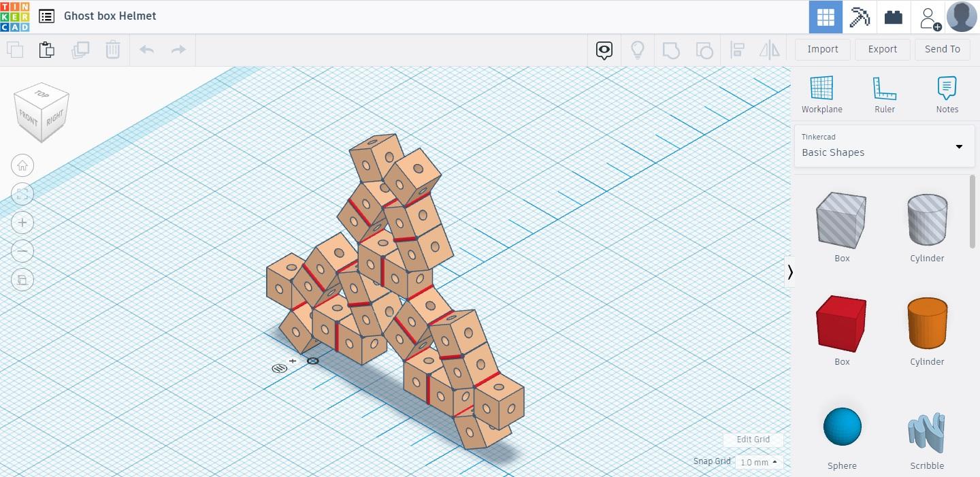Toggle Show all lightbulb icon
The width and height of the screenshot is (980, 477).
click(638, 50)
